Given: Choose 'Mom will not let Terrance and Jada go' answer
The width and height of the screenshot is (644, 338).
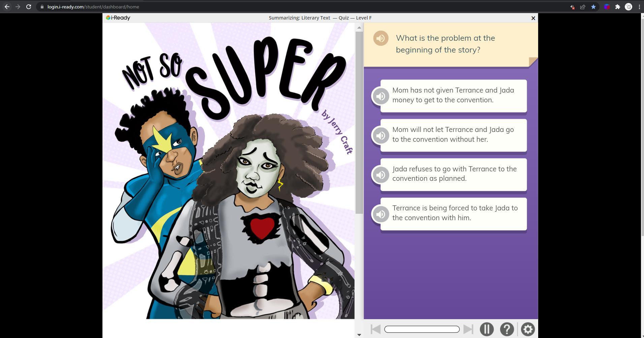Looking at the screenshot, I should tap(454, 135).
